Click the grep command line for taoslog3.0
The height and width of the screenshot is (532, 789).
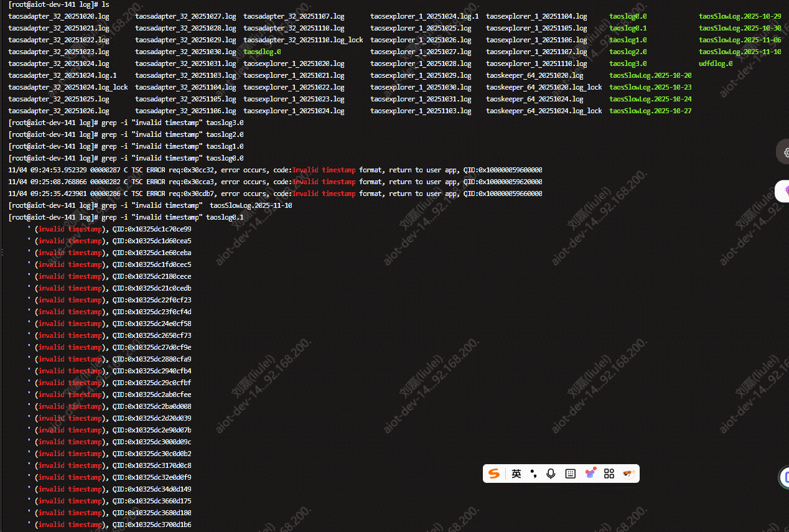172,123
